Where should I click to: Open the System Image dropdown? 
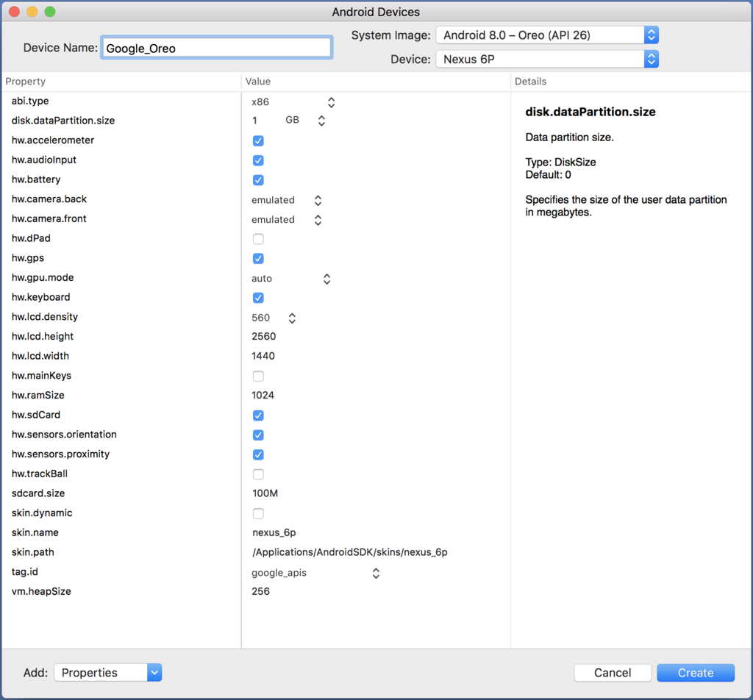pos(547,35)
